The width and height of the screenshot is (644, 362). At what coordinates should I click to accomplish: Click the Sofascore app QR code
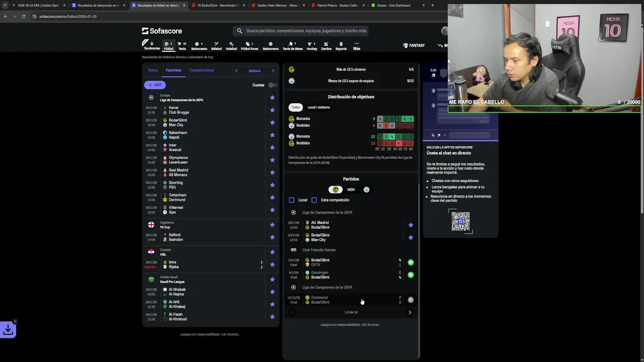pos(460,221)
